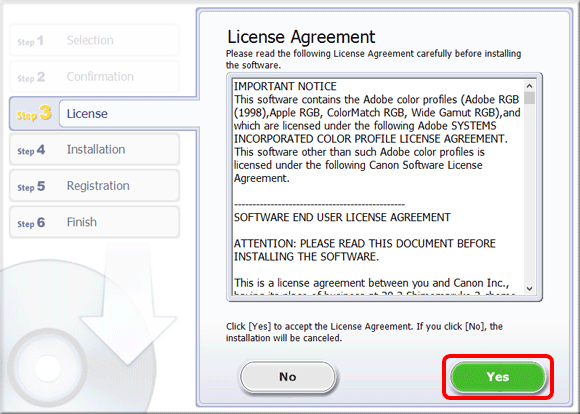The width and height of the screenshot is (580, 414).
Task: Click the No button to cancel
Action: point(288,377)
